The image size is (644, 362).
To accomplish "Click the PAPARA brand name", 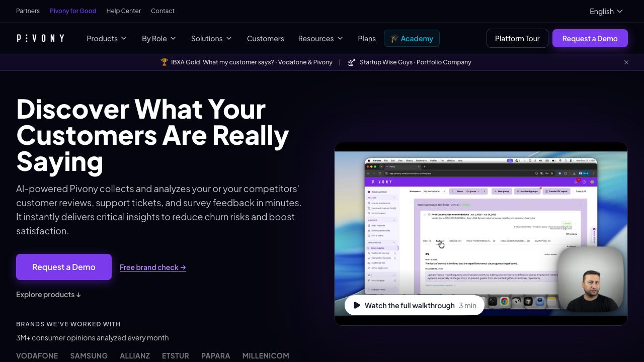I will 216,355.
